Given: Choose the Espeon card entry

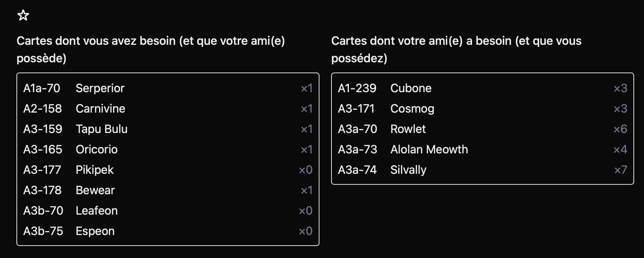Looking at the screenshot, I should point(95,231).
